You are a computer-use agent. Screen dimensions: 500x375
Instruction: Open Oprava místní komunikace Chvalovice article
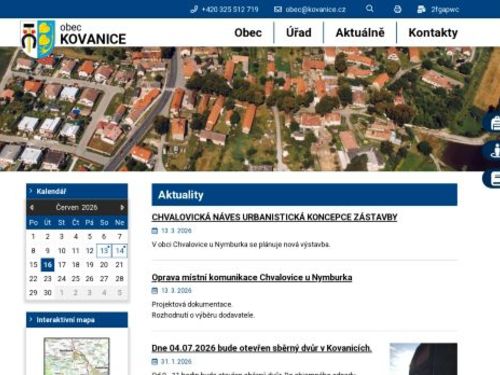click(x=252, y=277)
